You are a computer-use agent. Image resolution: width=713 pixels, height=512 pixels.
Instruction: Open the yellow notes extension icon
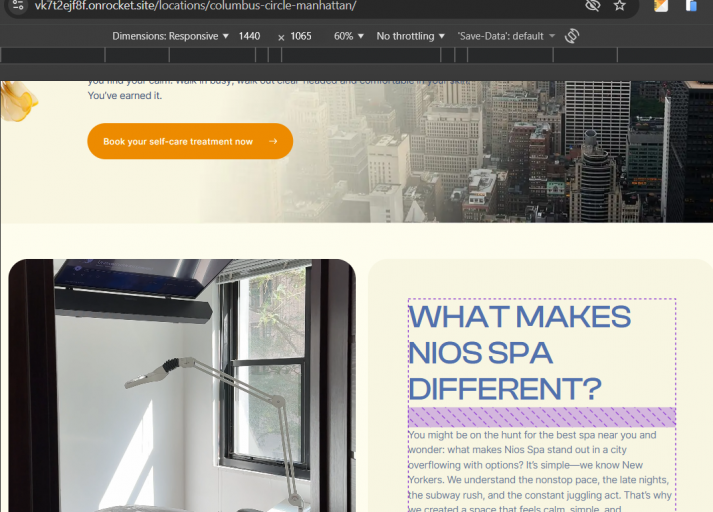[x=661, y=5]
